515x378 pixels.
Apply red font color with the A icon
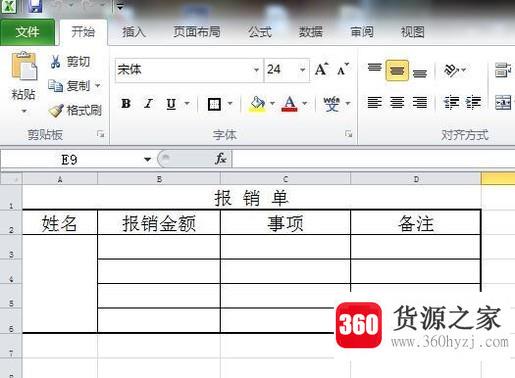[x=289, y=104]
